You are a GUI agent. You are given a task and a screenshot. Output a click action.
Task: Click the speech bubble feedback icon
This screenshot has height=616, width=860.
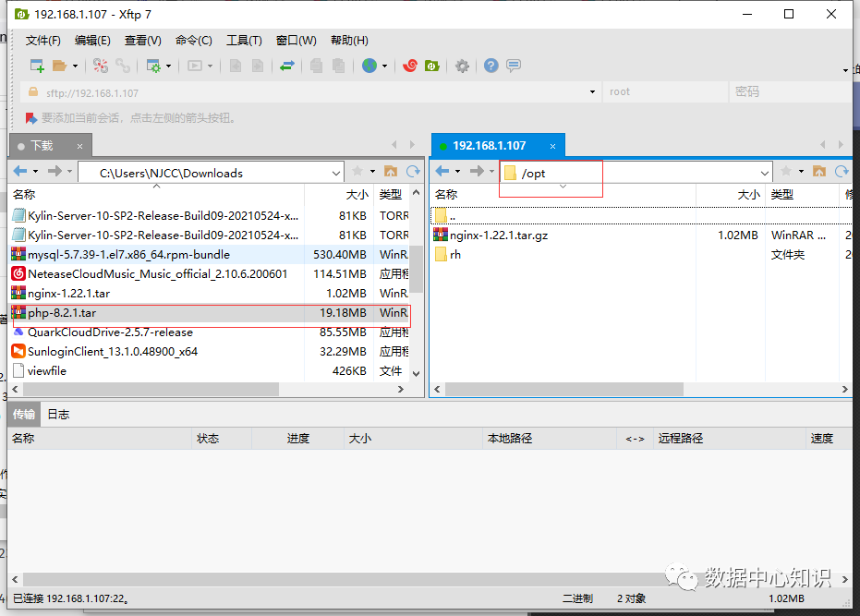[x=514, y=66]
